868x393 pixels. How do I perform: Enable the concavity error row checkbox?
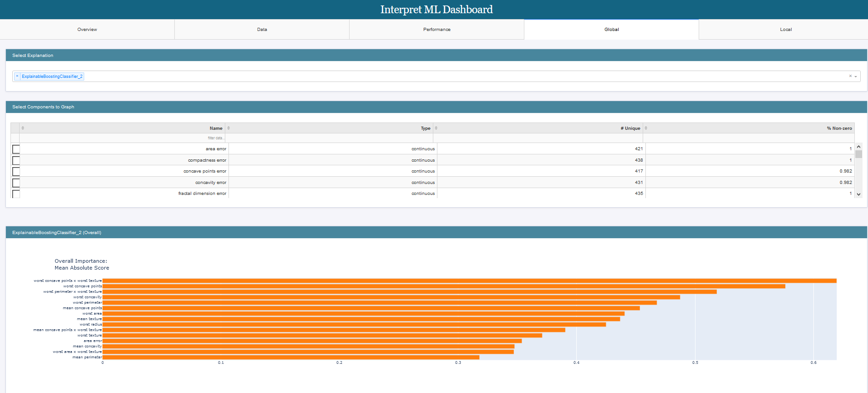click(x=16, y=183)
